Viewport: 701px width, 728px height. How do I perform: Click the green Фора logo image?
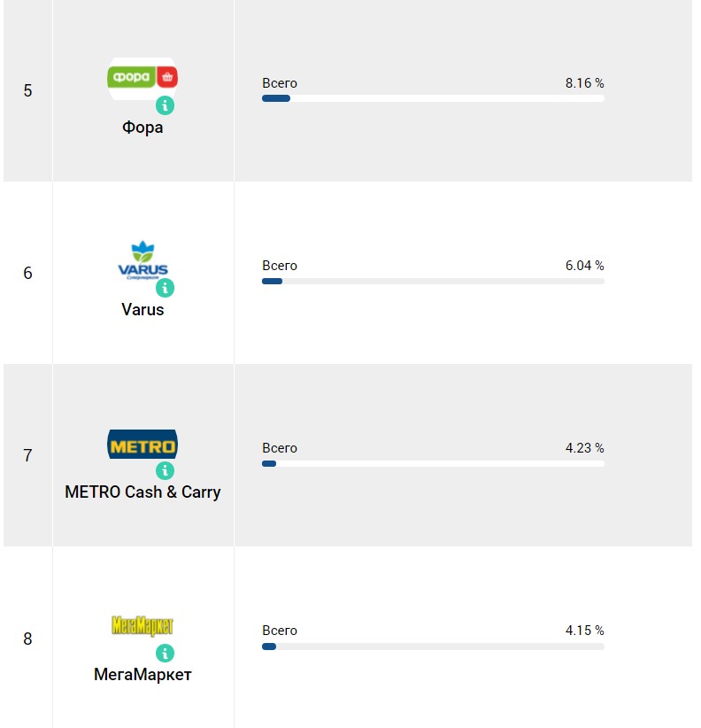(x=143, y=77)
